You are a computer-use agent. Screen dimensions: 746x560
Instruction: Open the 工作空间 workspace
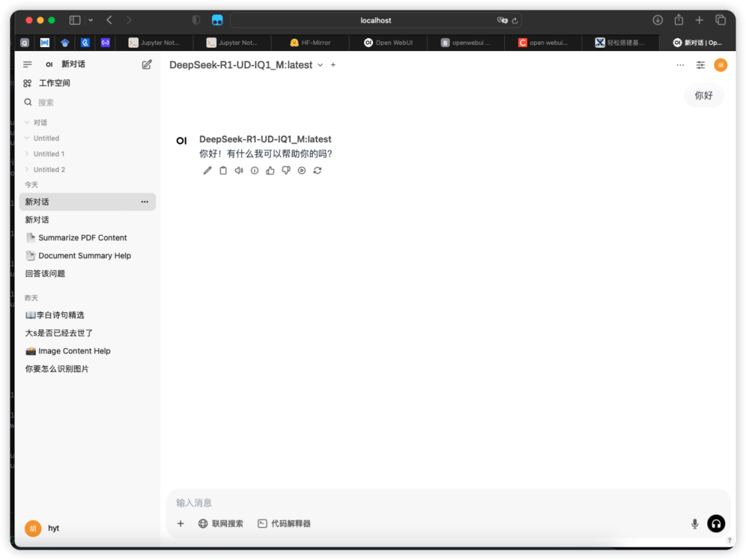coord(47,84)
